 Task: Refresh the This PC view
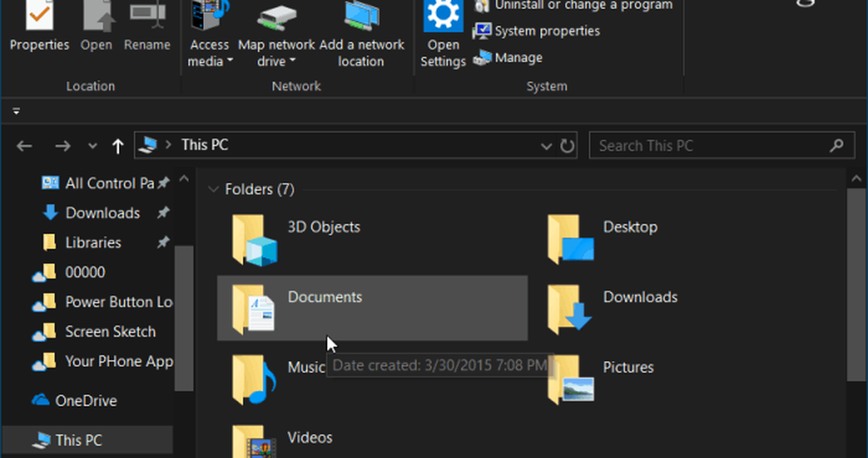coord(569,146)
